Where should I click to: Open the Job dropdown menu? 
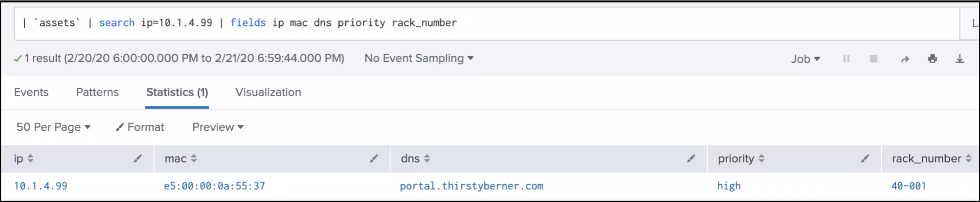pos(805,59)
